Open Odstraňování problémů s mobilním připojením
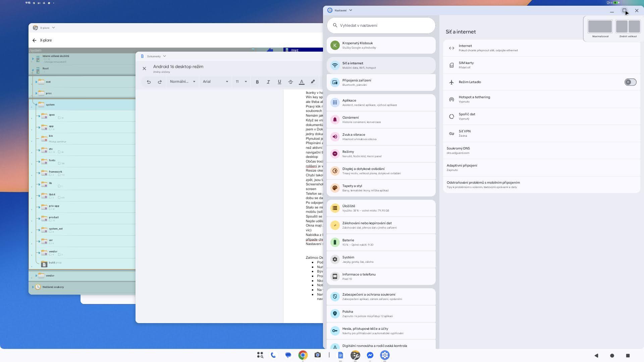 tap(541, 185)
